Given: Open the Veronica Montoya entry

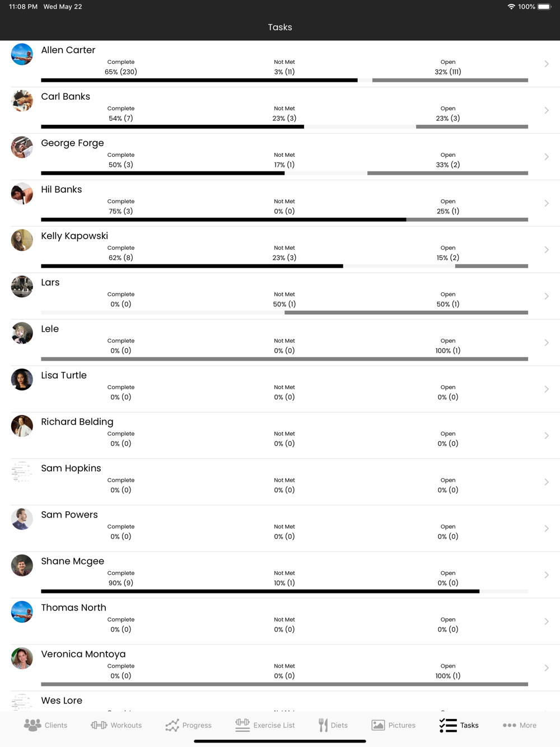Looking at the screenshot, I should (280, 668).
